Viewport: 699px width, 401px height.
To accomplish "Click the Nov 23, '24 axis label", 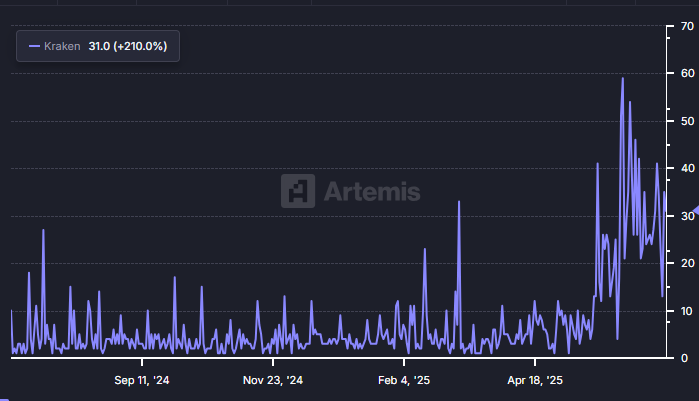I will pyautogui.click(x=273, y=380).
